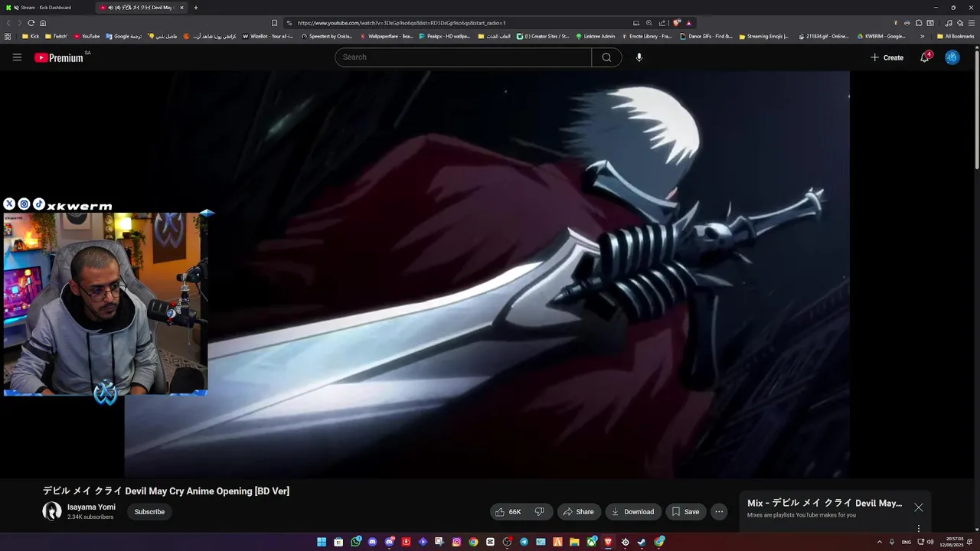Open the Streaming Emojis bookmark folder

(x=763, y=36)
